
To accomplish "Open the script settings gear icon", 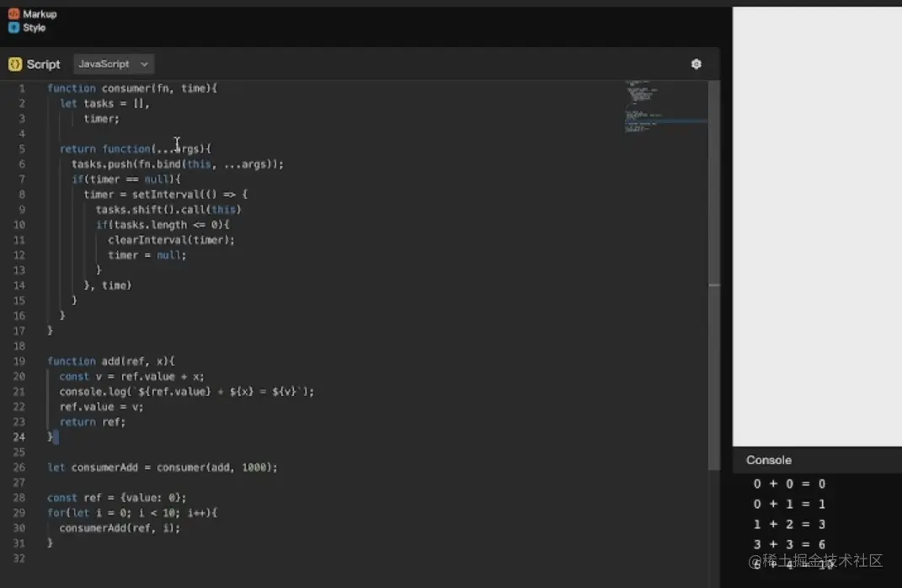I will tap(696, 64).
